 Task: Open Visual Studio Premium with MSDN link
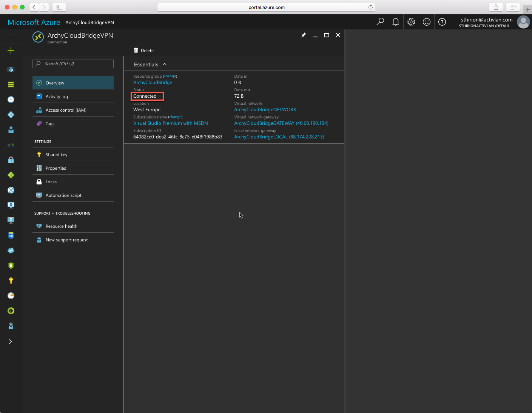pyautogui.click(x=170, y=123)
